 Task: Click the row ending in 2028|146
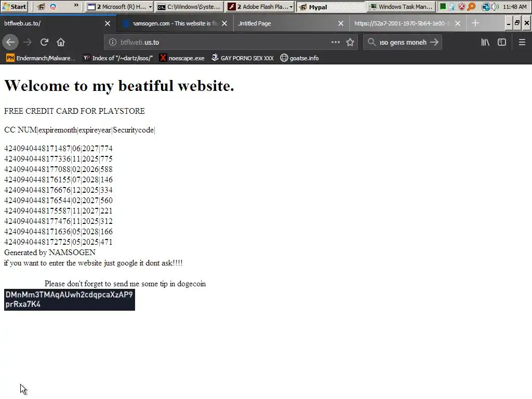tap(58, 180)
